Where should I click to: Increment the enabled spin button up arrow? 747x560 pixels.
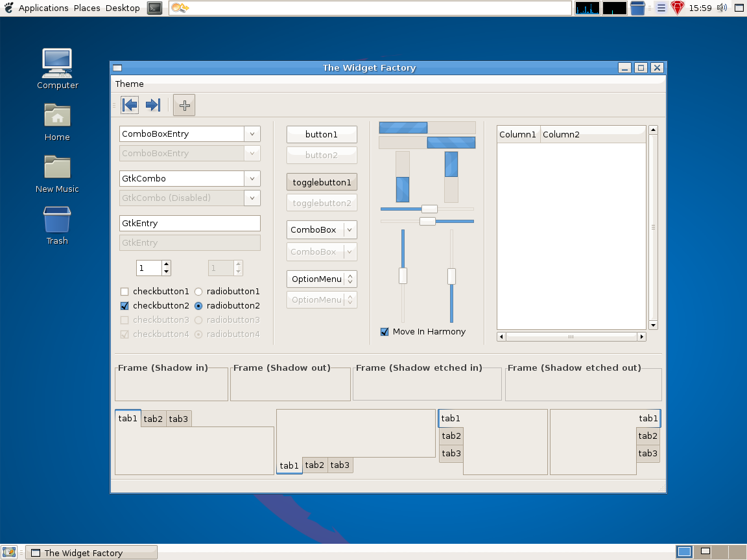coord(166,264)
